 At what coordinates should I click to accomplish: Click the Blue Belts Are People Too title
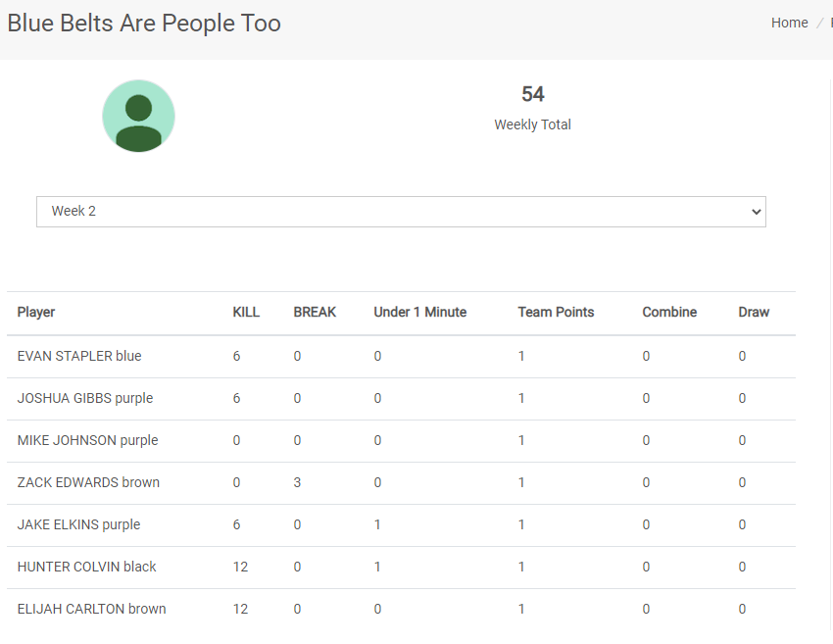point(144,24)
